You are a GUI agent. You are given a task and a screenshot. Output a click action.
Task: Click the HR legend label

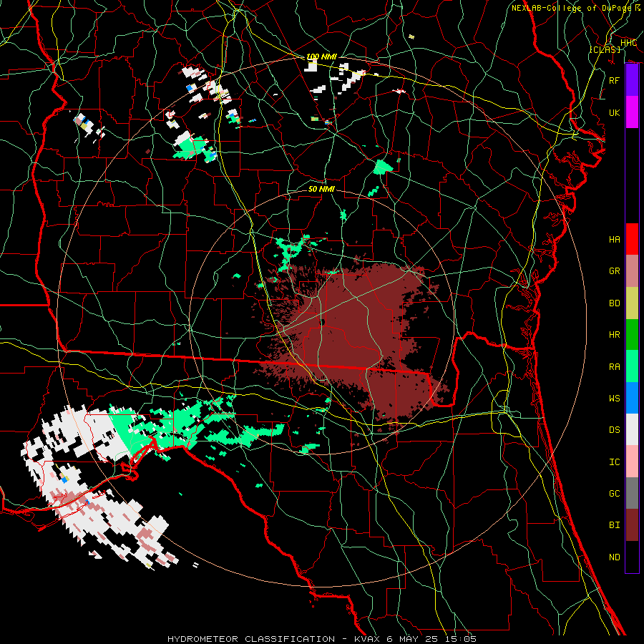pos(615,335)
